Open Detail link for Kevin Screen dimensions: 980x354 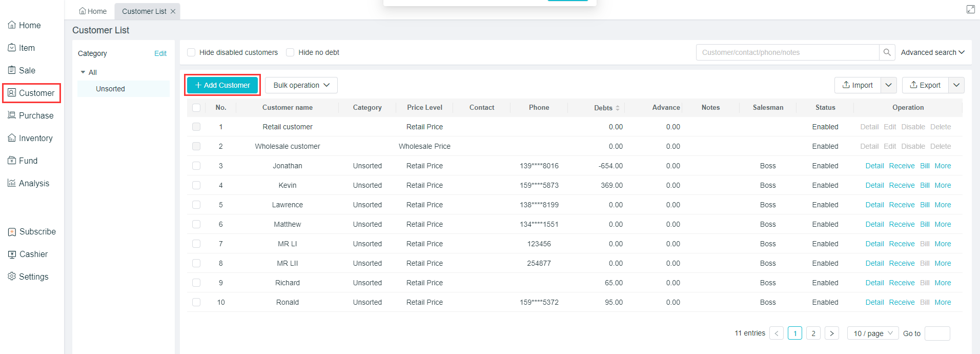pyautogui.click(x=874, y=185)
